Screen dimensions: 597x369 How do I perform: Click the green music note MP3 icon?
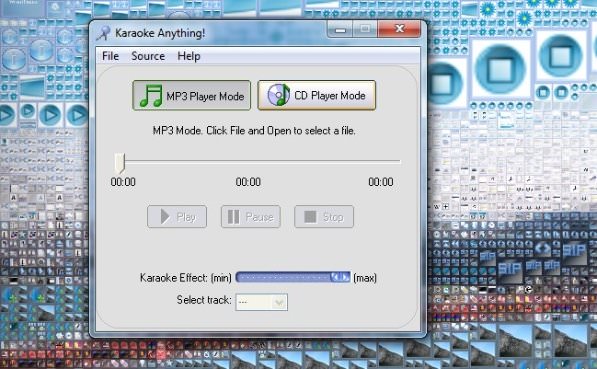pyautogui.click(x=152, y=96)
